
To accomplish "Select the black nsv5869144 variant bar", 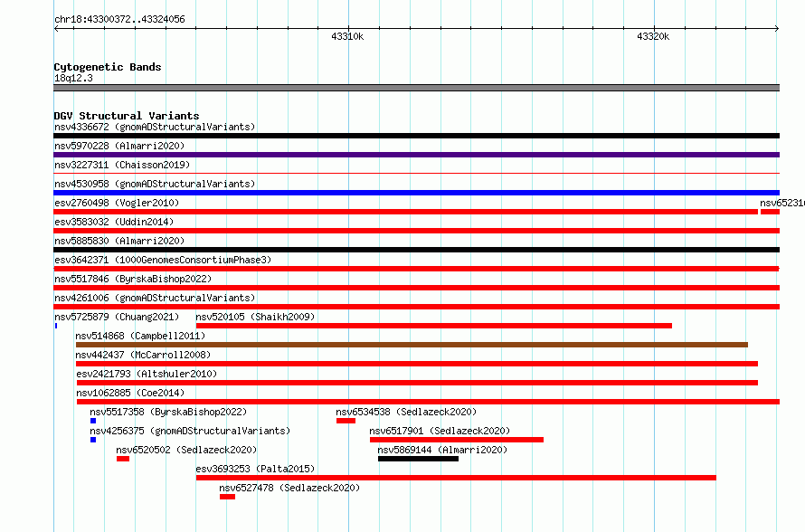I will coord(419,459).
